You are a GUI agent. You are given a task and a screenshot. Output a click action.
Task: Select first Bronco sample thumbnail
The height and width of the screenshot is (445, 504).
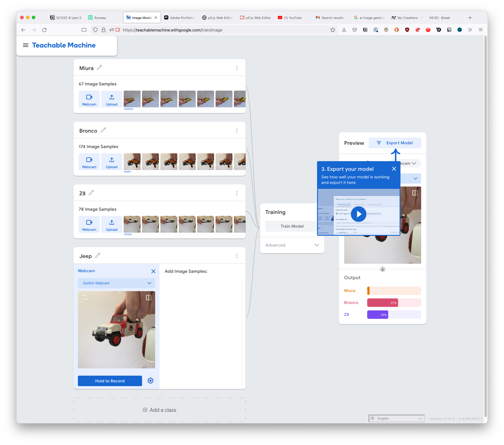(x=132, y=162)
